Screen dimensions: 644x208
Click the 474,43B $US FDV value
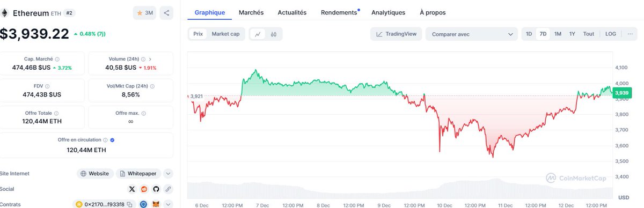point(42,94)
